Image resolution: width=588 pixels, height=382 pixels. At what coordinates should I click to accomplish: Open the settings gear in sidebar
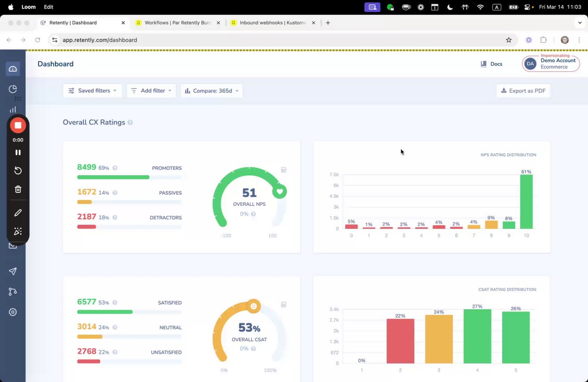(13, 312)
